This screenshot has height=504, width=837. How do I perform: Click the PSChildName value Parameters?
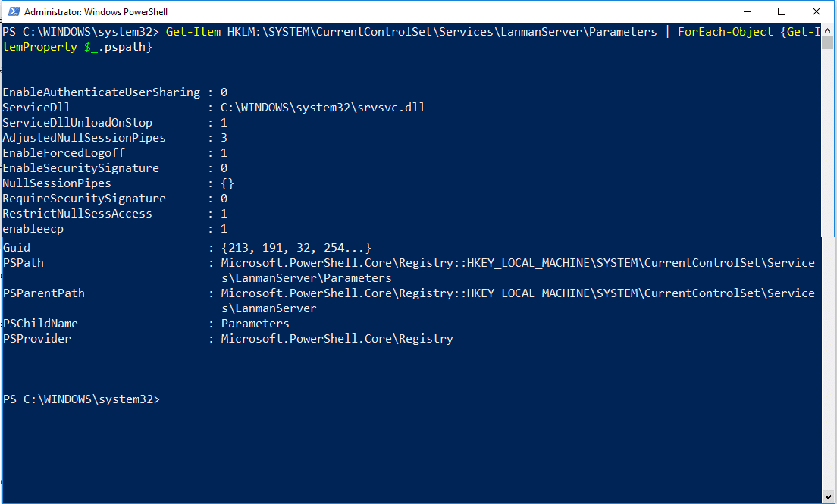(x=255, y=324)
